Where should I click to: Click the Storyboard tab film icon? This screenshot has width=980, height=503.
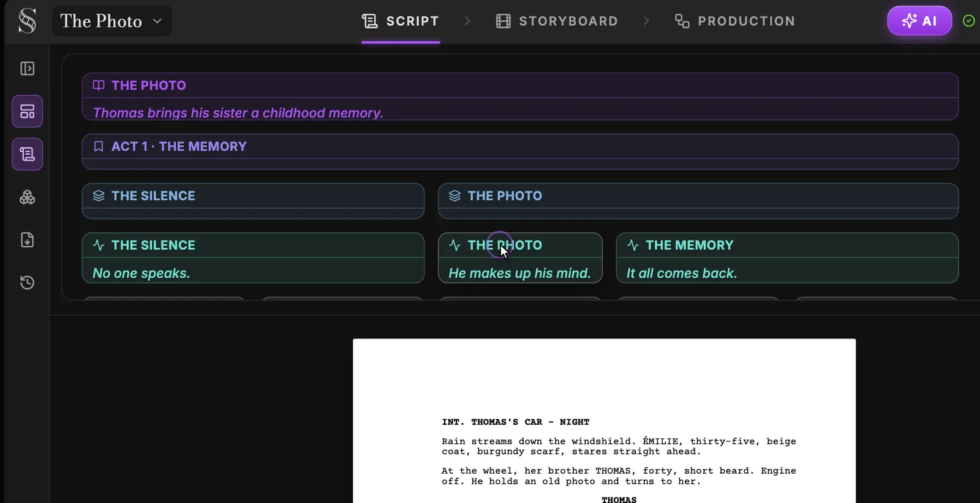[x=503, y=21]
